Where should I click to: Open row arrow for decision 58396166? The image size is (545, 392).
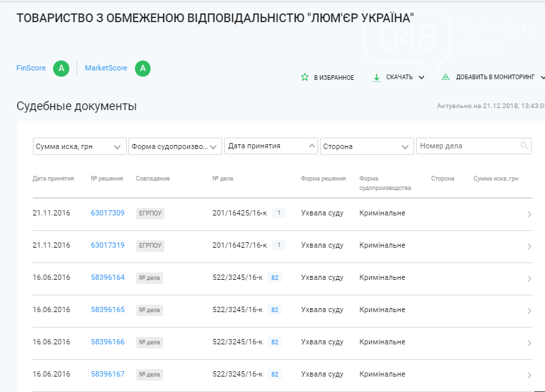click(530, 343)
